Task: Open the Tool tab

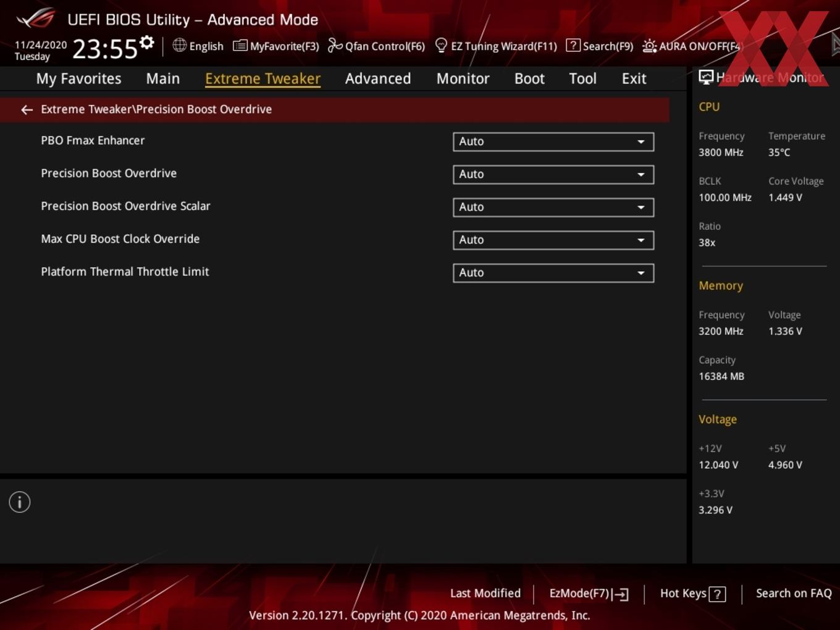Action: click(x=582, y=78)
